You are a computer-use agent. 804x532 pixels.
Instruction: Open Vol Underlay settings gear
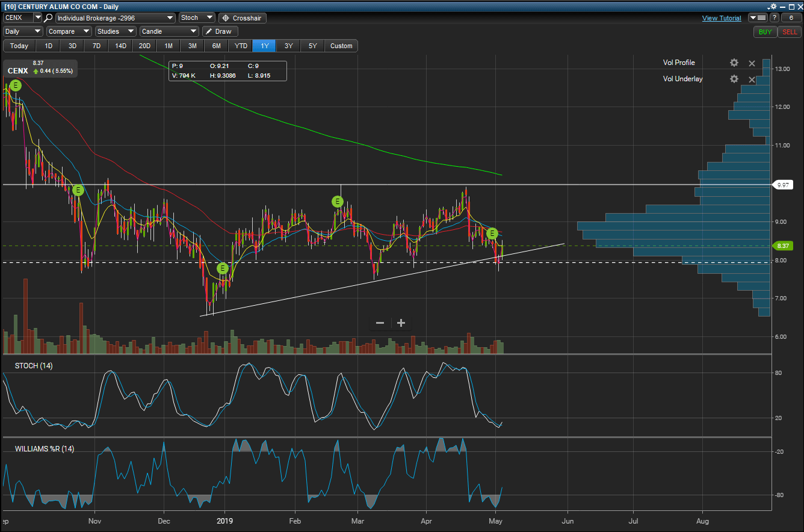point(734,79)
